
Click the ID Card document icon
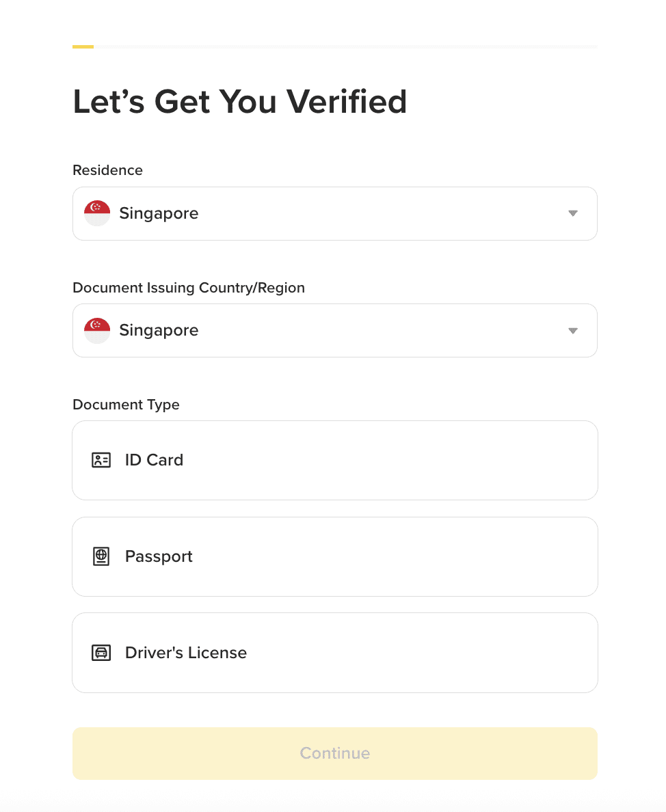(x=101, y=460)
